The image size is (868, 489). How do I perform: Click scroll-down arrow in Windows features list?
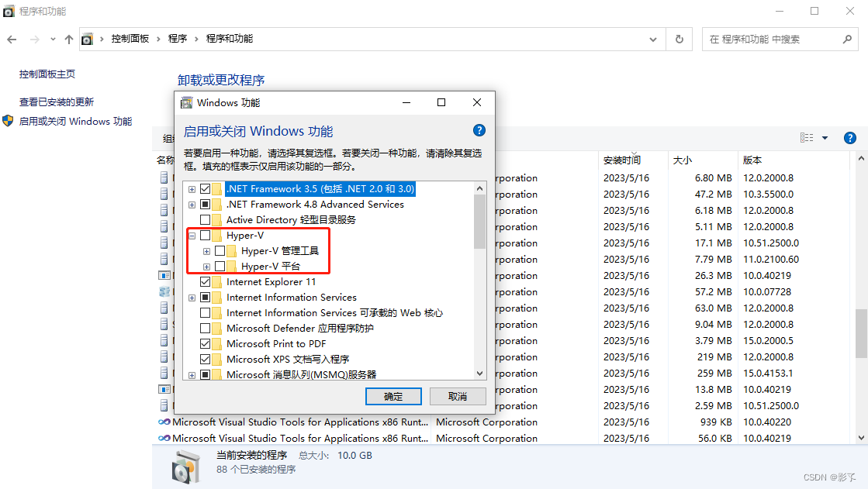click(479, 374)
